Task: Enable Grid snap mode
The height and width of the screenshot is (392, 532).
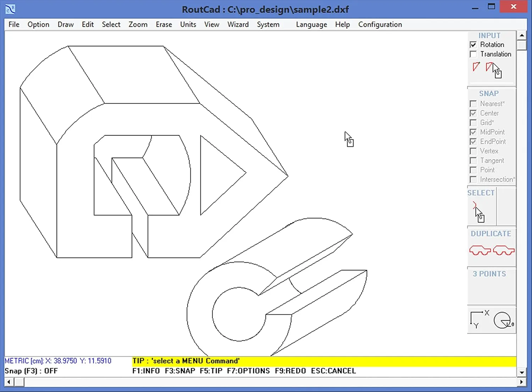Action: click(473, 123)
